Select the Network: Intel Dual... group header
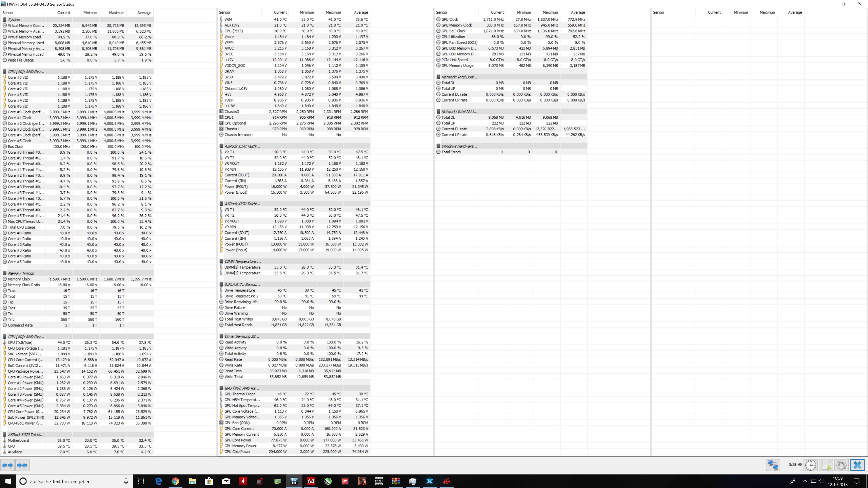 [511, 77]
